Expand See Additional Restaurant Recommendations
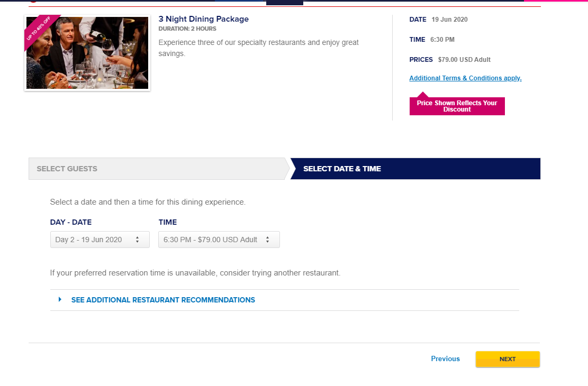The height and width of the screenshot is (386, 588). [x=163, y=300]
